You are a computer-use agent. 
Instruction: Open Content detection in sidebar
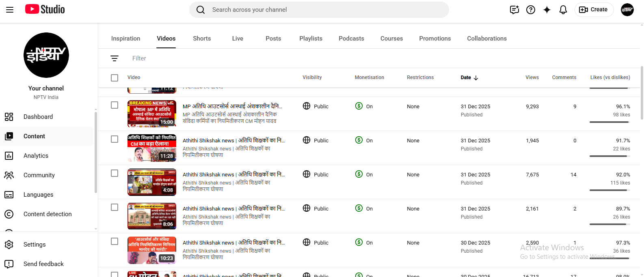click(48, 214)
